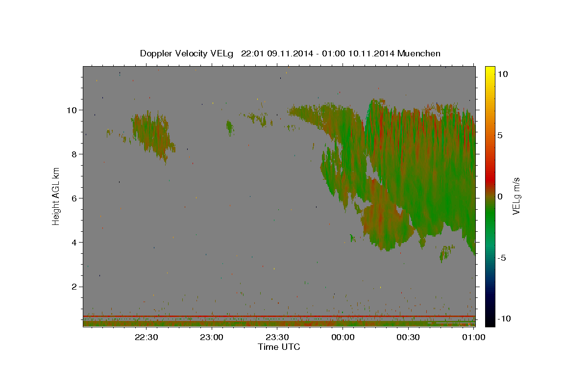Click the colorbar label 10 at top
The width and height of the screenshot is (588, 392).
pyautogui.click(x=502, y=74)
